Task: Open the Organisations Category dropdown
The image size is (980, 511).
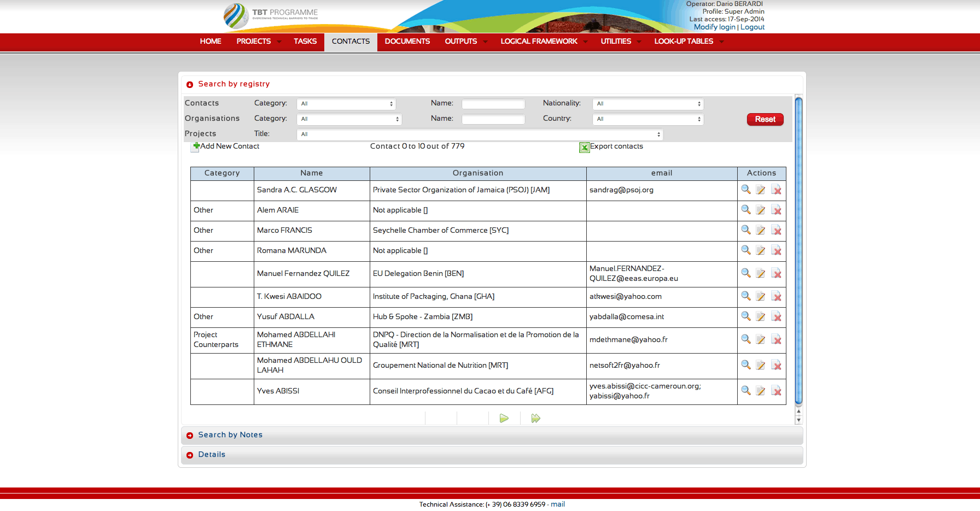Action: [349, 119]
